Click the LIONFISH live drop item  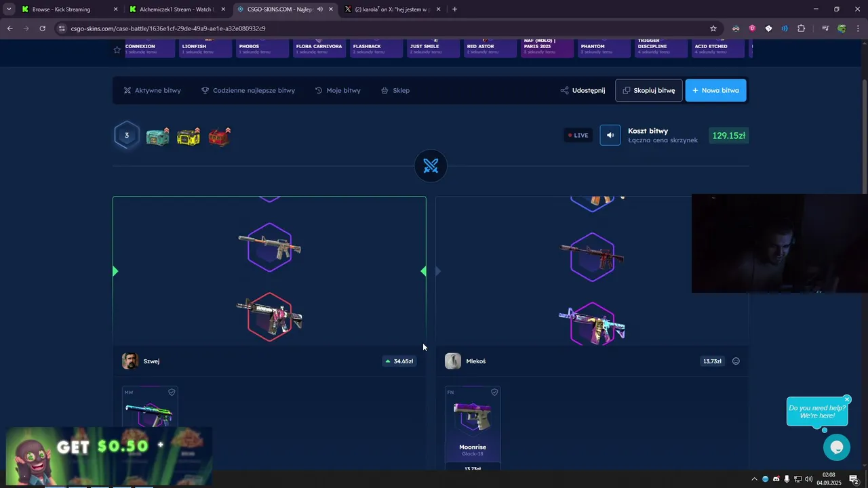click(x=205, y=48)
